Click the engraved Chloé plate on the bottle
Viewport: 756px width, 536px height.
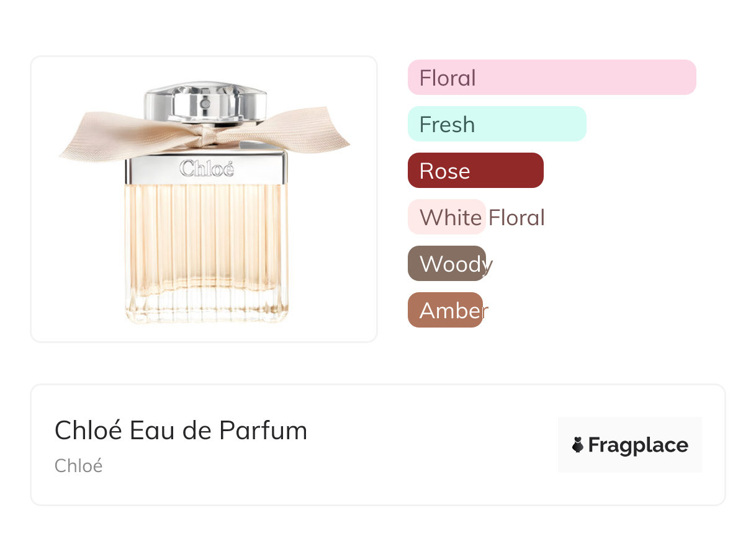[x=206, y=168]
